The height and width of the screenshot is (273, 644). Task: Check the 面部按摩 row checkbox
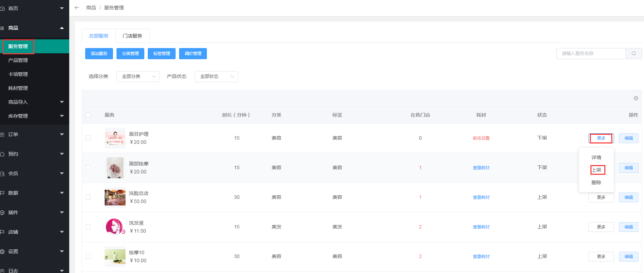(88, 167)
